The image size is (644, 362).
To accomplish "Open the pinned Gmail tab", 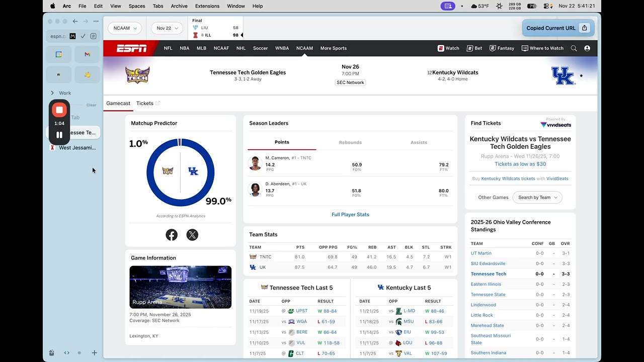I will 88,54.
